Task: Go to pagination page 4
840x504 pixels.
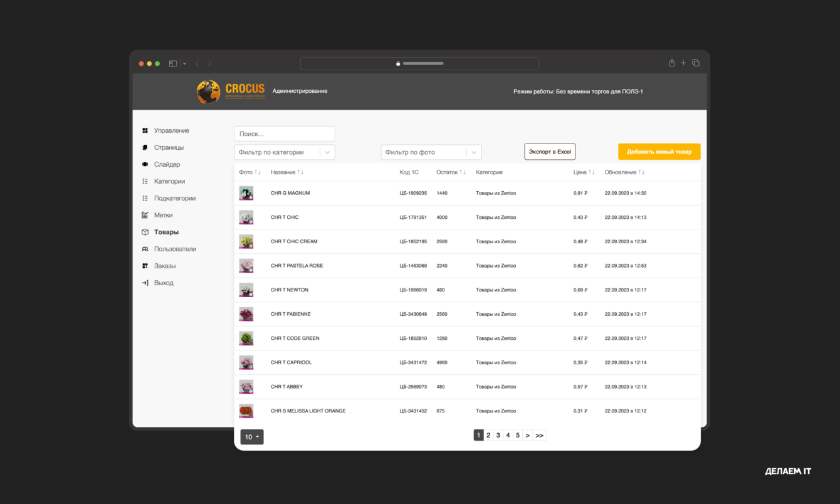Action: 508,435
